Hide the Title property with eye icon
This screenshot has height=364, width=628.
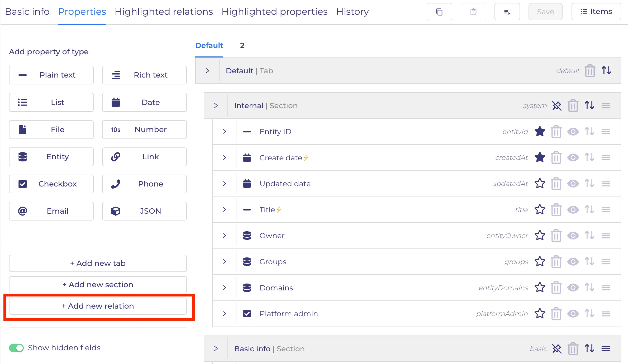573,210
